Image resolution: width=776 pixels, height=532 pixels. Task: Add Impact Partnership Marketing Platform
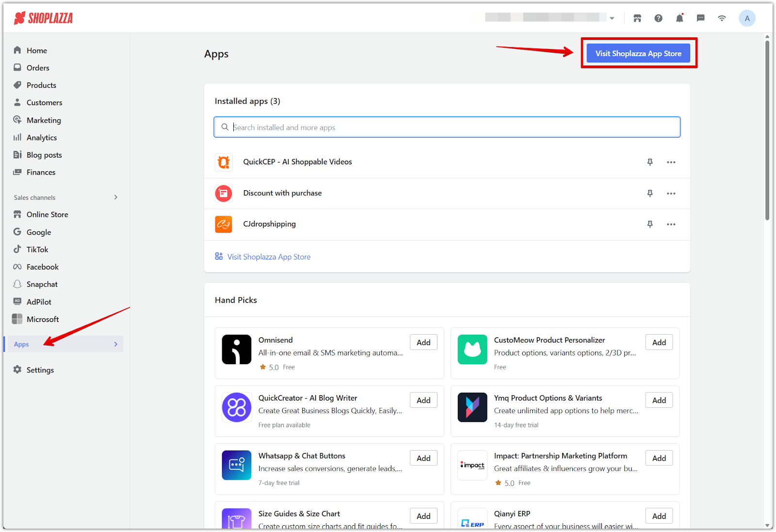click(659, 458)
